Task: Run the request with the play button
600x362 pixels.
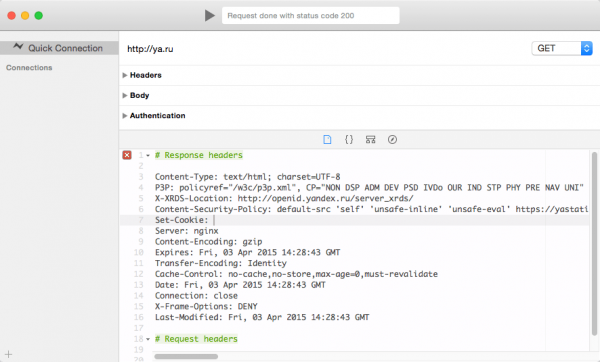Action: click(x=210, y=16)
